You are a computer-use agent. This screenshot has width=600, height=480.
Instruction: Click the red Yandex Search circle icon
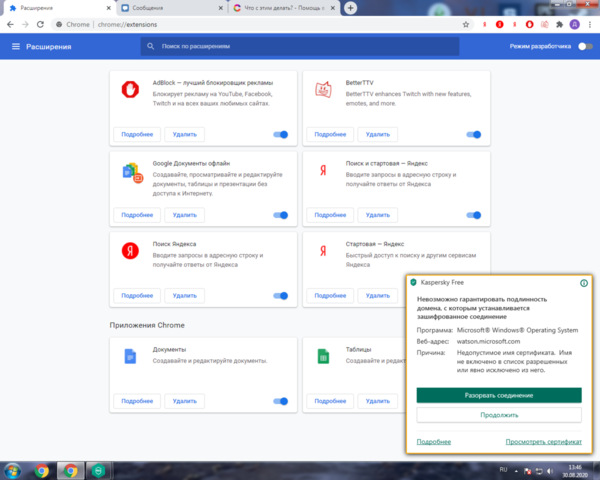pos(130,251)
